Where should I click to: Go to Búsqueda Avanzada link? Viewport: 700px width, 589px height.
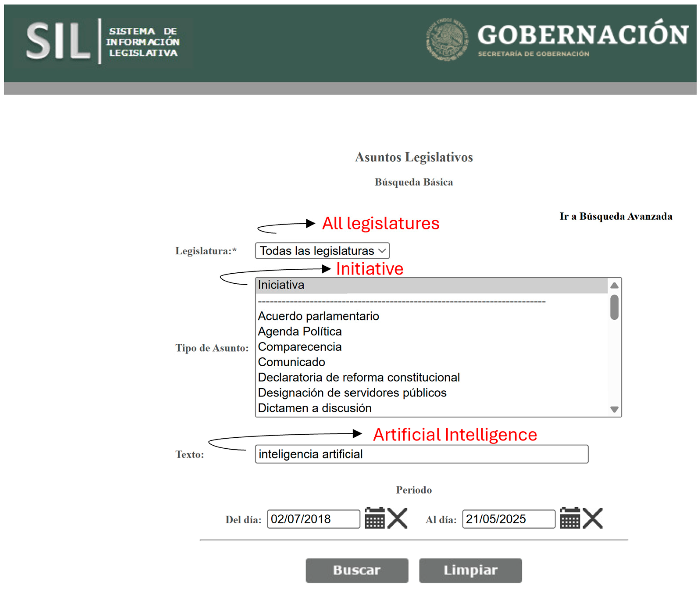coord(616,216)
